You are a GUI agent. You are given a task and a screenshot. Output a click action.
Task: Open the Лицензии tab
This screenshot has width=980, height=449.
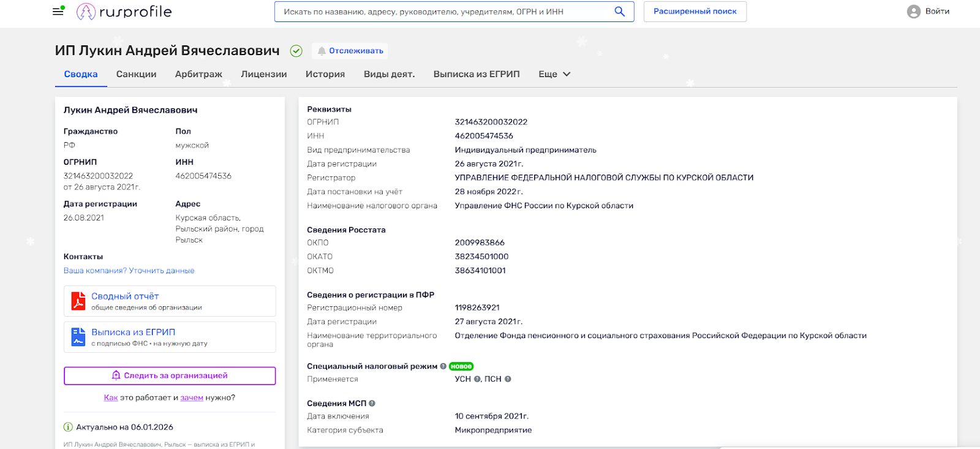[x=263, y=74]
